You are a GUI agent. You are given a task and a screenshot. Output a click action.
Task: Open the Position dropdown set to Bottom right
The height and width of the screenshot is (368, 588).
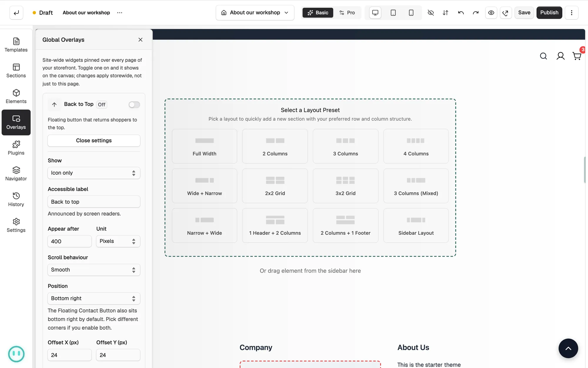pos(94,298)
